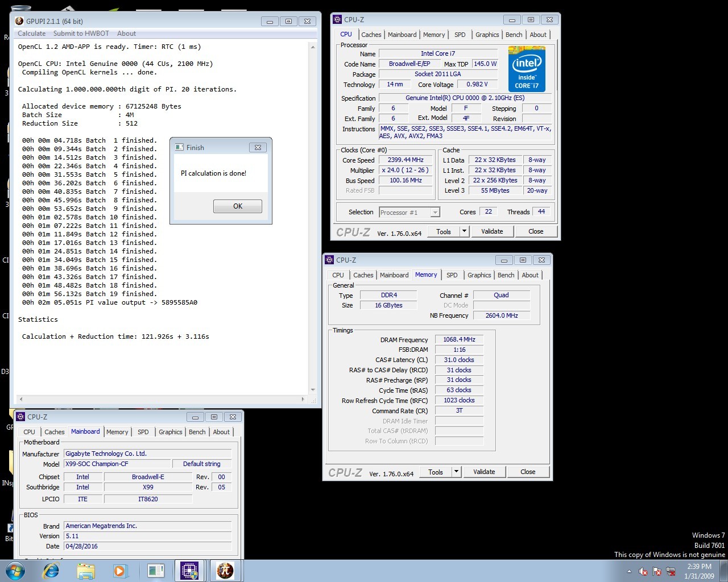Screen dimensions: 728x582
Task: Click the Calculation + Reduction time line
Action: point(115,336)
